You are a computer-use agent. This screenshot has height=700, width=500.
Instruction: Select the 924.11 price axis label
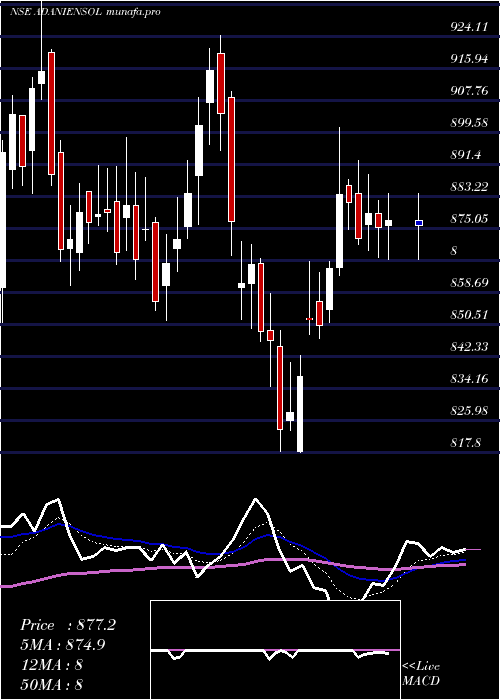pyautogui.click(x=469, y=27)
